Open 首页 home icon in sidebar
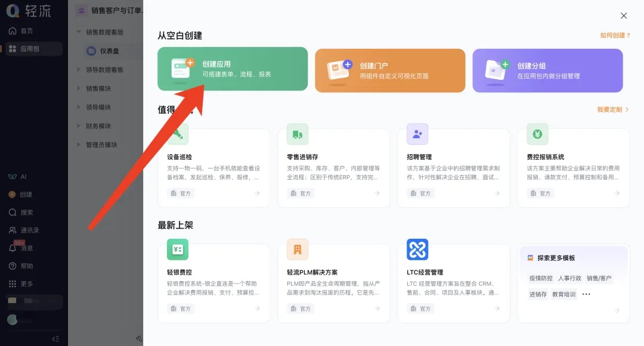 (13, 31)
